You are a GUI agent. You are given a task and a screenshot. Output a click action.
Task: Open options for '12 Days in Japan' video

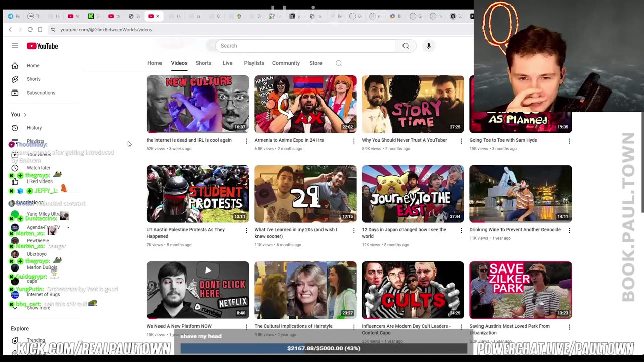click(461, 231)
